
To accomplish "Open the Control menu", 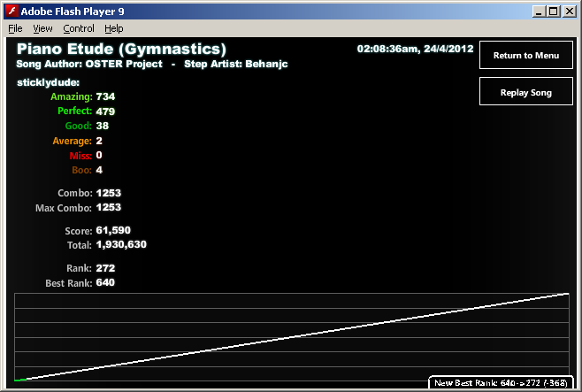I will [79, 28].
